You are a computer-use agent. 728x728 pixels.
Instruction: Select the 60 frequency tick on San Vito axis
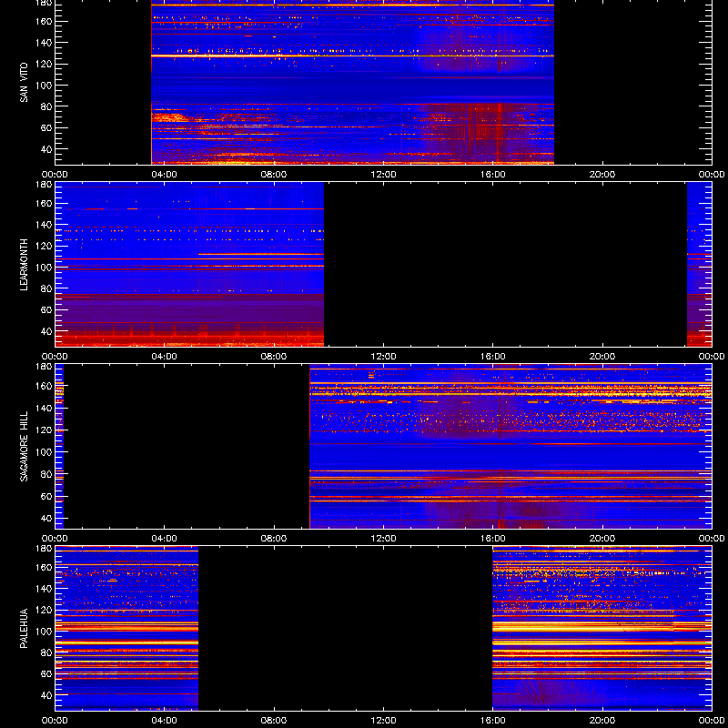[x=47, y=127]
